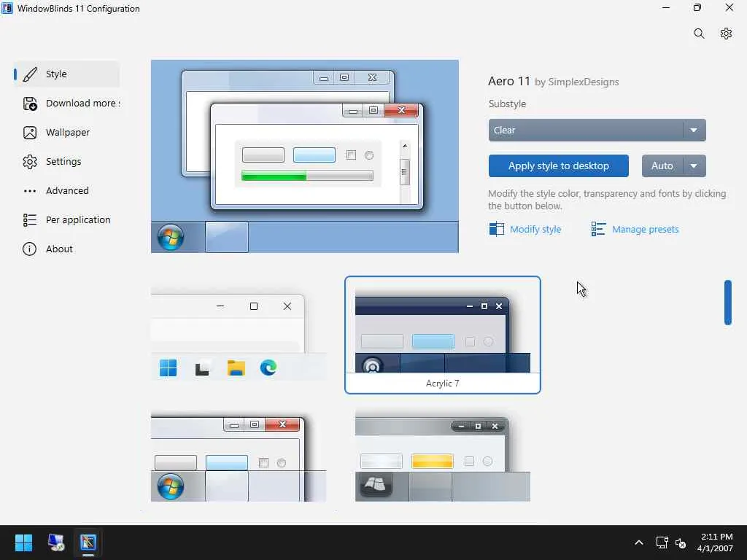747x560 pixels.
Task: Click the network tray icon
Action: (661, 542)
